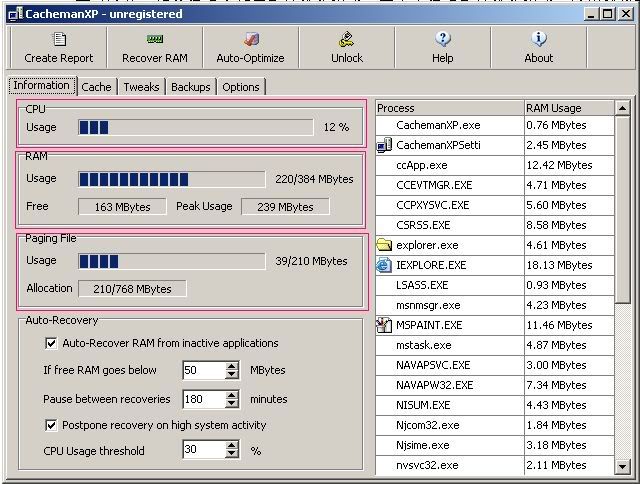The width and height of the screenshot is (640, 484).
Task: Open Help from the toolbar
Action: pos(442,40)
